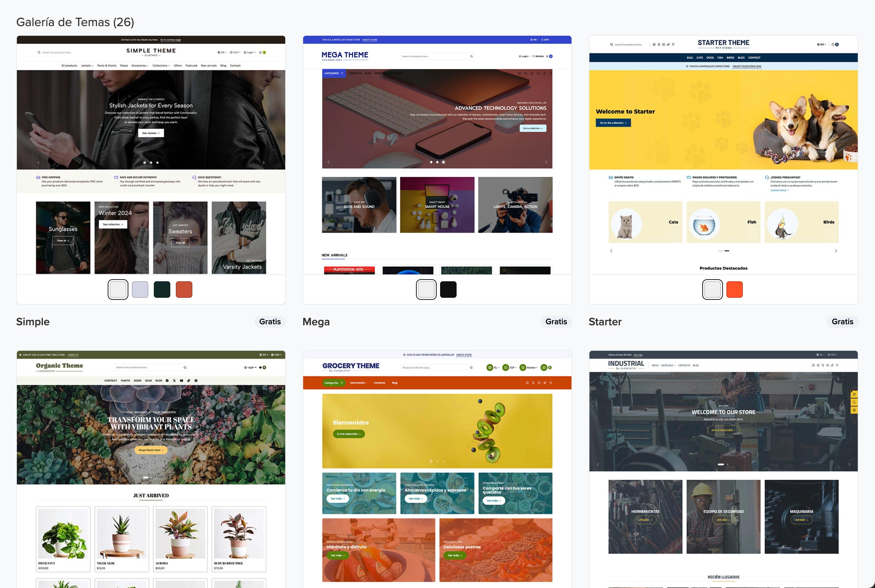Choose the lavender color swatch under Simple theme
Image resolution: width=875 pixels, height=588 pixels.
140,290
